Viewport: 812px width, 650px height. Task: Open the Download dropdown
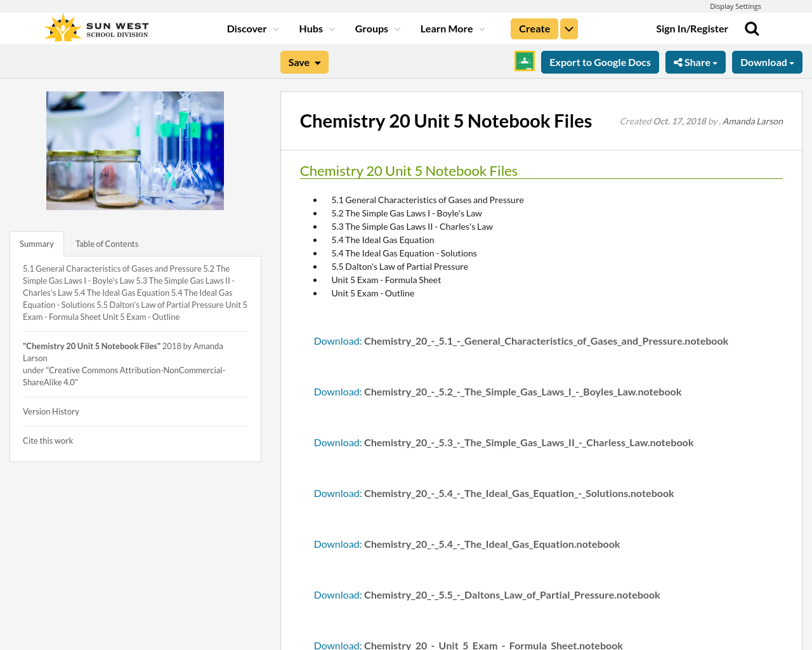(x=767, y=60)
